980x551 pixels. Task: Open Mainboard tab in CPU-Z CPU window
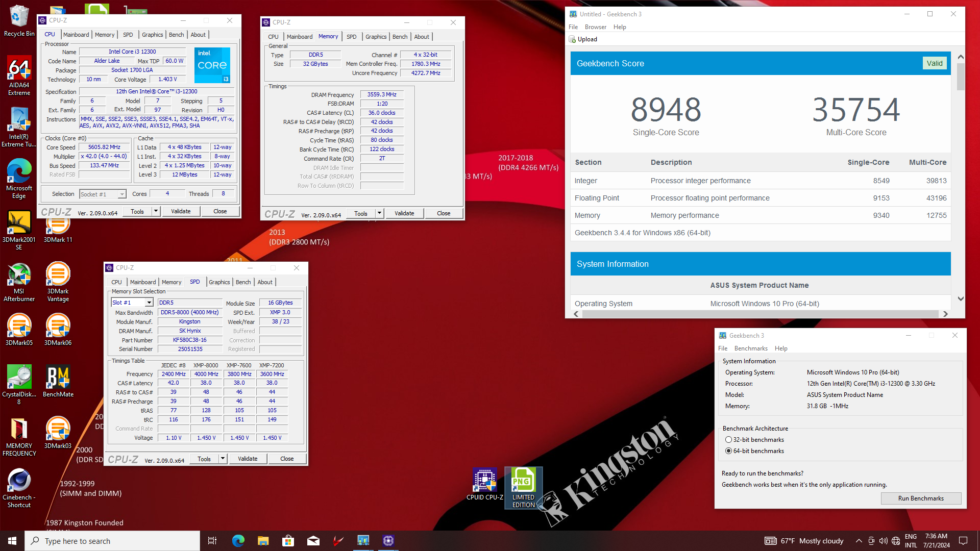[x=76, y=35]
